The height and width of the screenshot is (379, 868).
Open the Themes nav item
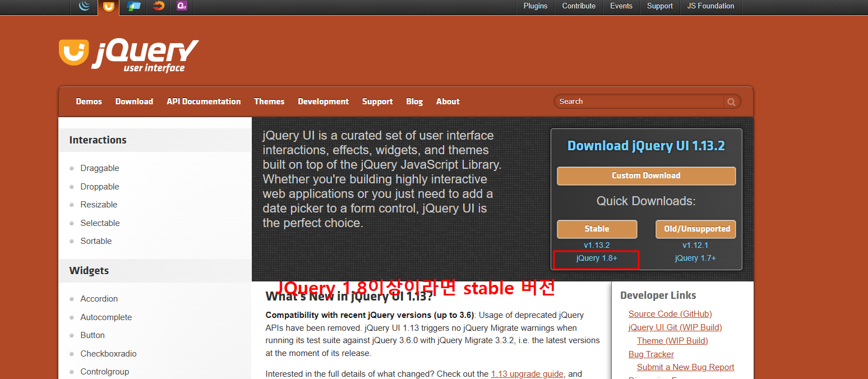[x=269, y=101]
